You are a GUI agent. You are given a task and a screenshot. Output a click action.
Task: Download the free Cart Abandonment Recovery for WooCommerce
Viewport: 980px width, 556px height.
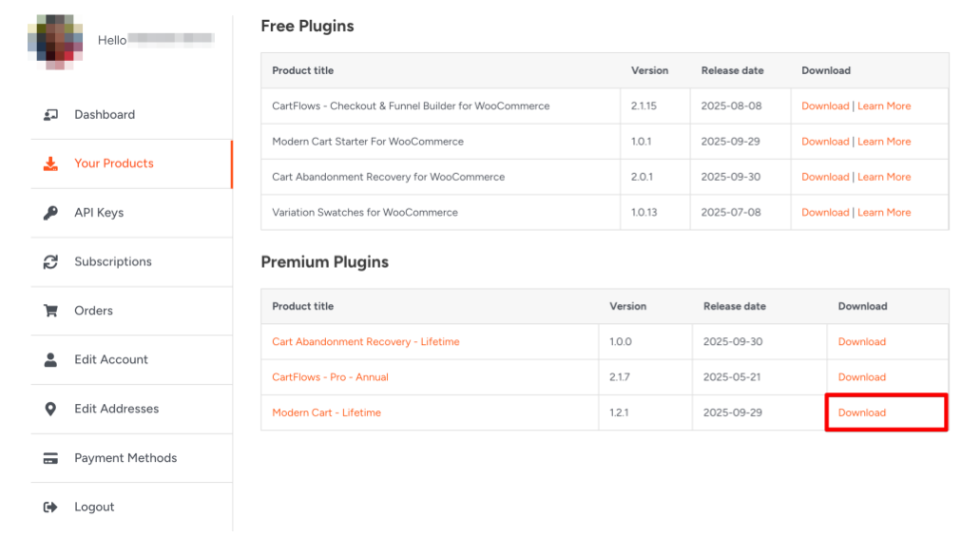[824, 177]
